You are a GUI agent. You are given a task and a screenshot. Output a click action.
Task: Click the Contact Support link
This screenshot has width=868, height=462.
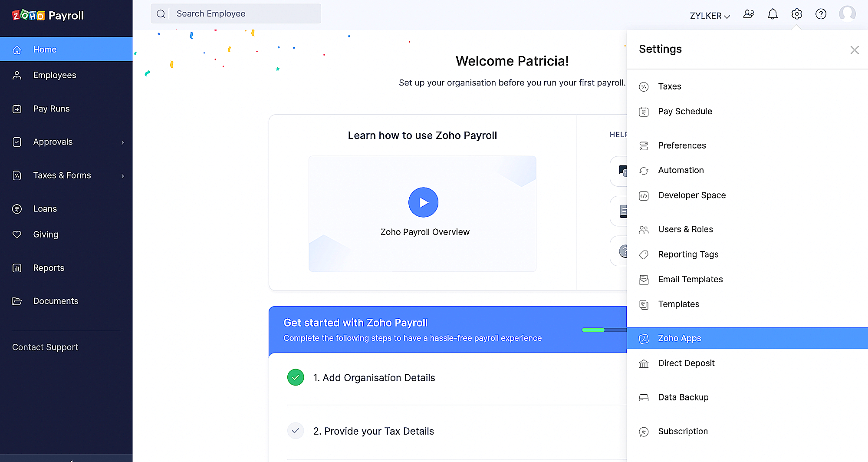coord(45,347)
